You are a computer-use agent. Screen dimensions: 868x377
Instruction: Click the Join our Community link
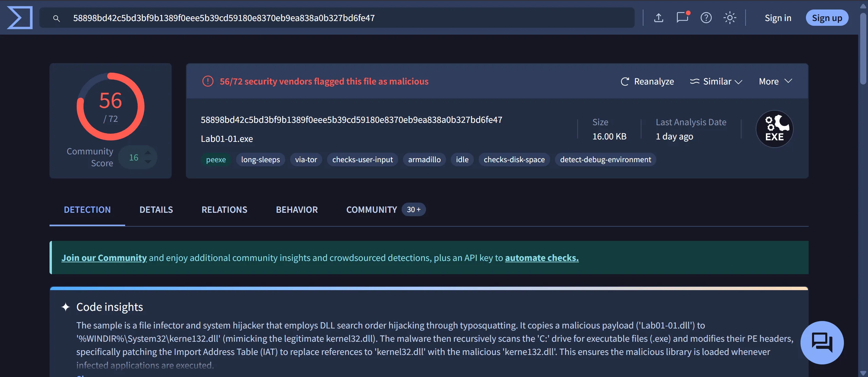point(104,258)
